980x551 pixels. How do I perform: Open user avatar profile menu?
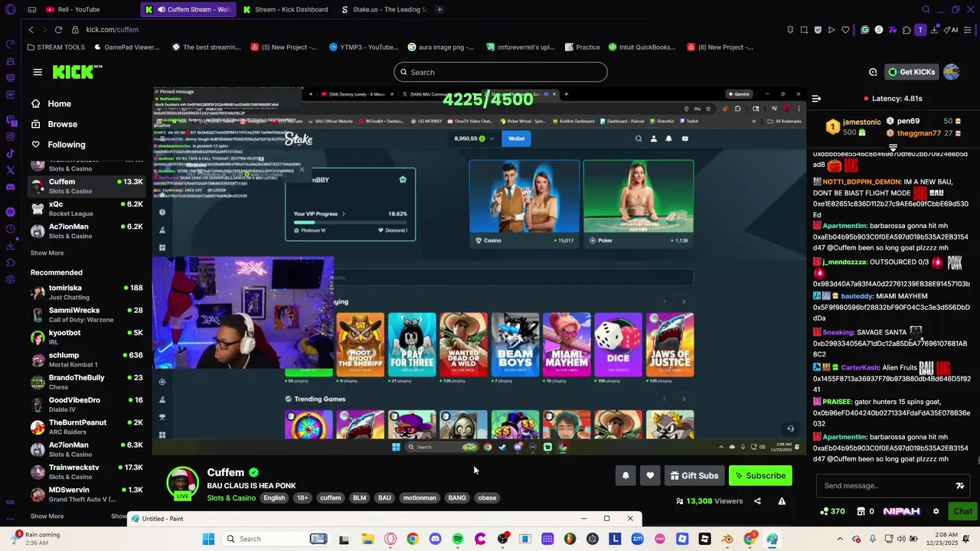point(952,72)
